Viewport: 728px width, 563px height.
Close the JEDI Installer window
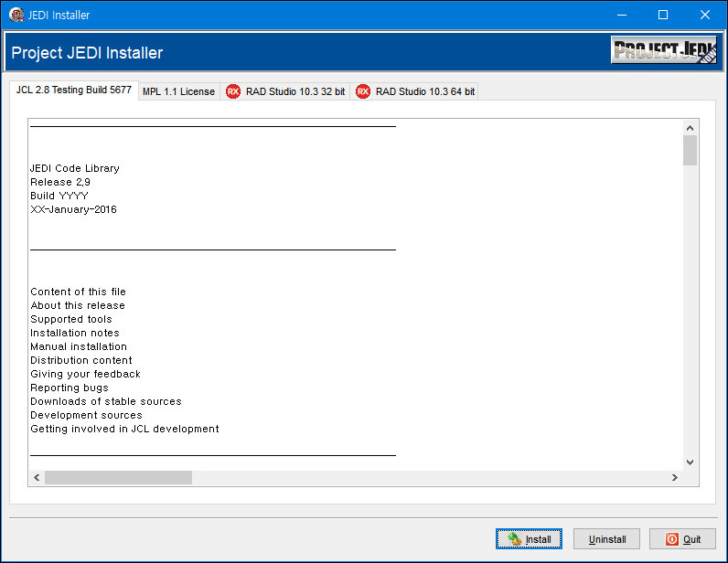click(705, 15)
